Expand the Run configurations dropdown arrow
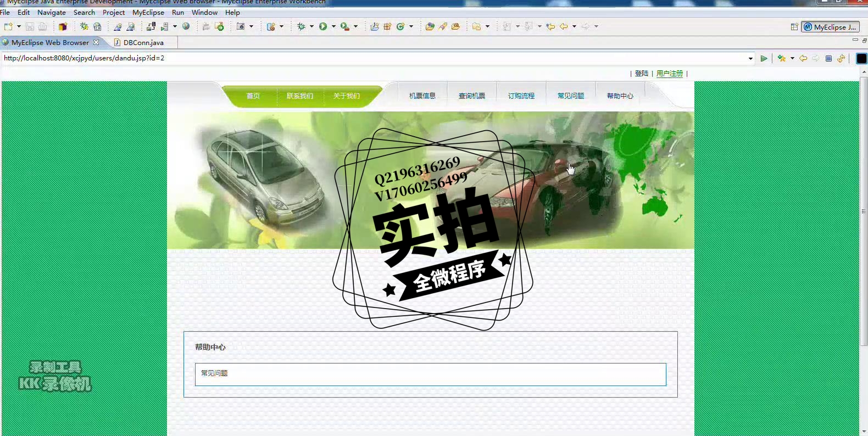 pos(333,26)
